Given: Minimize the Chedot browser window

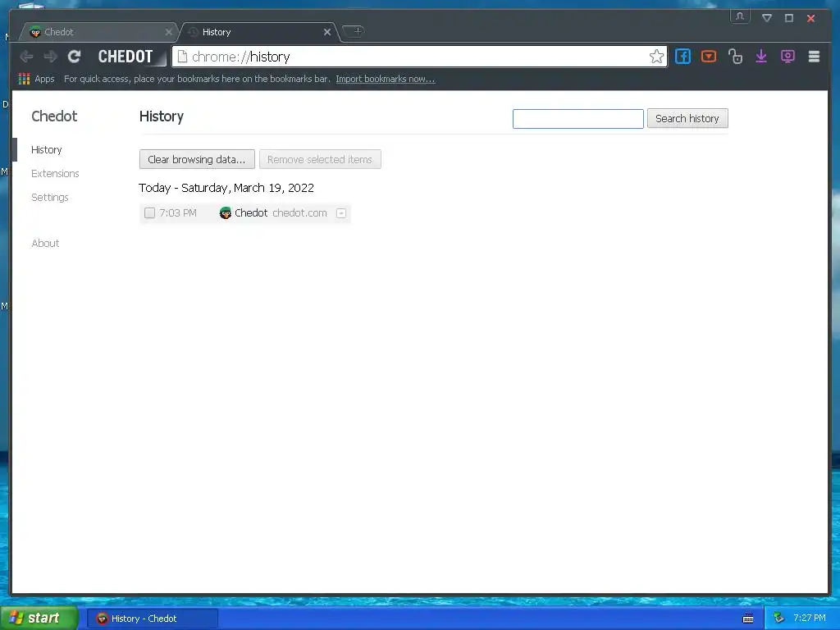Looking at the screenshot, I should 767,18.
